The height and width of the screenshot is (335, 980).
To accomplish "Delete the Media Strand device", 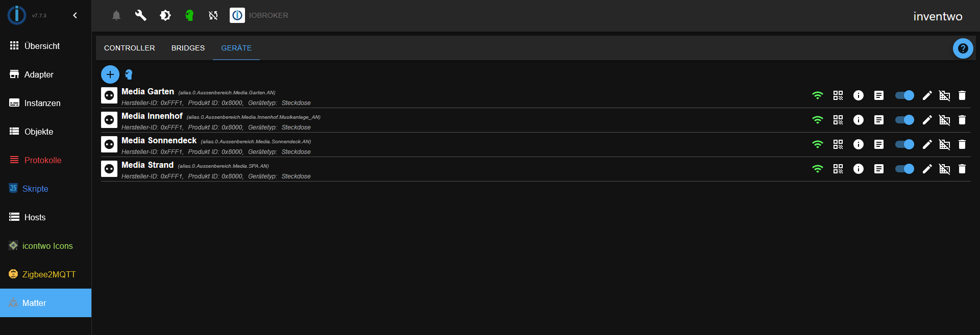I will point(962,169).
